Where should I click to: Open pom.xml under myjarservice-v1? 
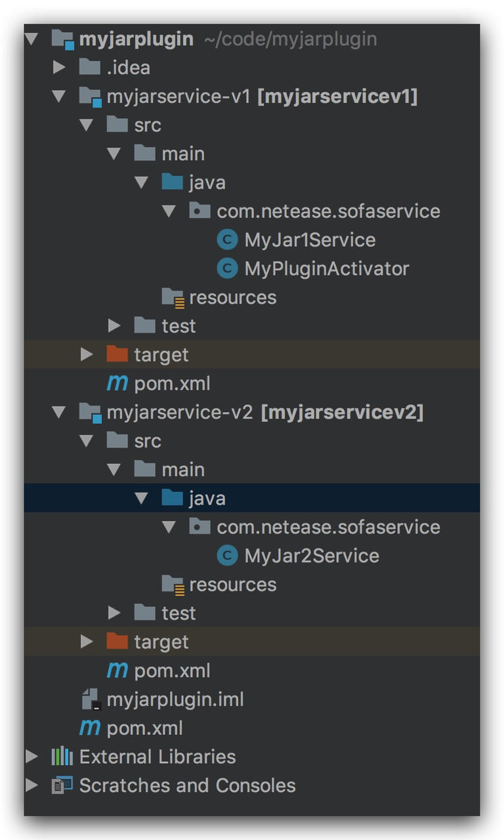click(172, 383)
